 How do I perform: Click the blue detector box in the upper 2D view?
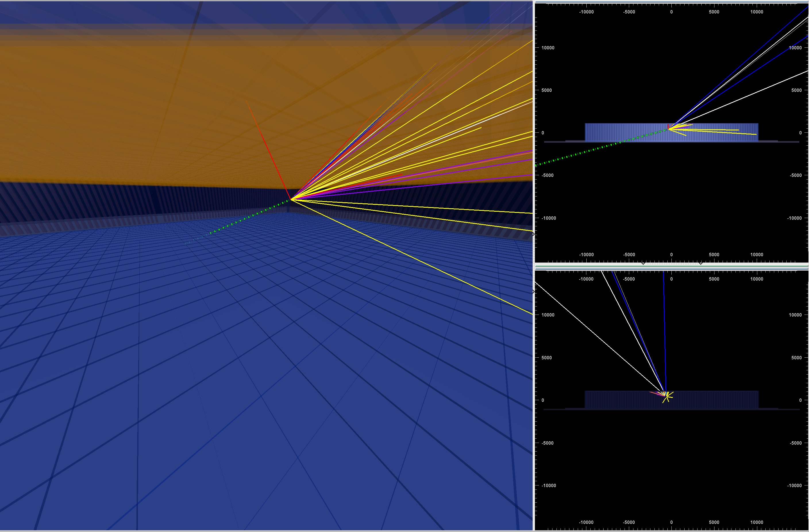671,132
